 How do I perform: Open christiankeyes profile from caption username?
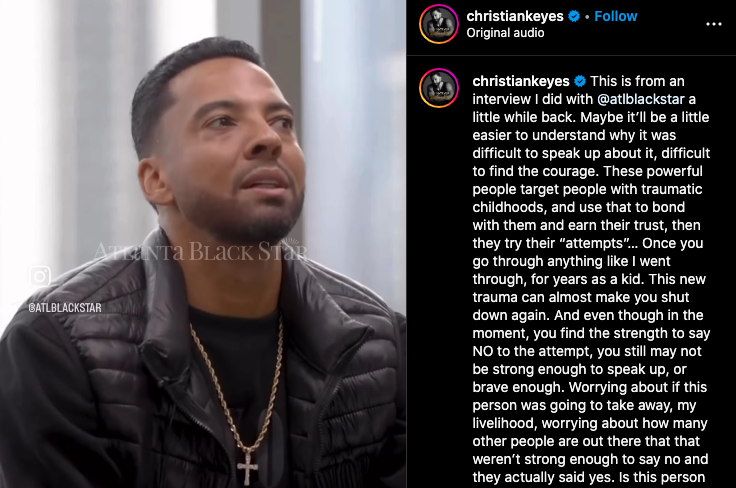click(x=521, y=81)
